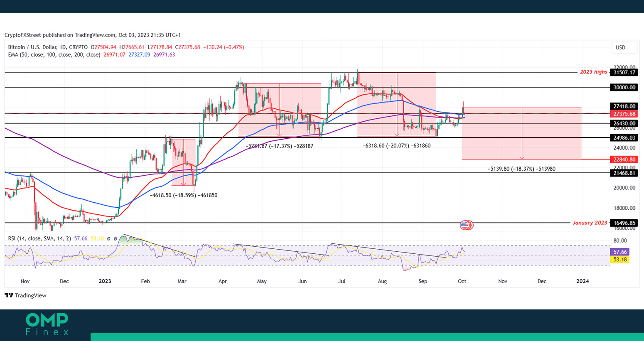Screen dimensions: 644x341
Task: Click the 18000.00 axis value
Action: click(624, 208)
